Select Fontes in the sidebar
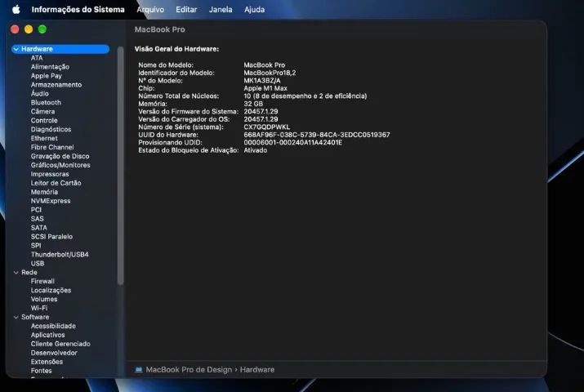This screenshot has width=584, height=392. [42, 371]
